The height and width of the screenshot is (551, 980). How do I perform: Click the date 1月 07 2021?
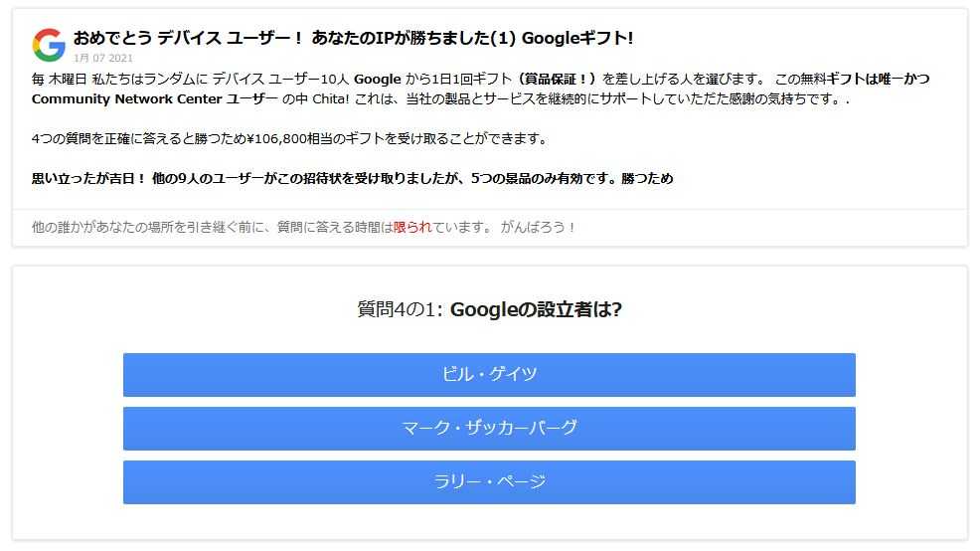[103, 59]
